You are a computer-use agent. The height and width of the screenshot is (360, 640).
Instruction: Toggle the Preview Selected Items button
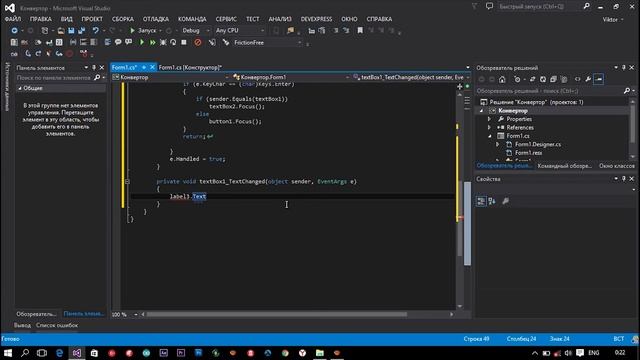pos(599,79)
